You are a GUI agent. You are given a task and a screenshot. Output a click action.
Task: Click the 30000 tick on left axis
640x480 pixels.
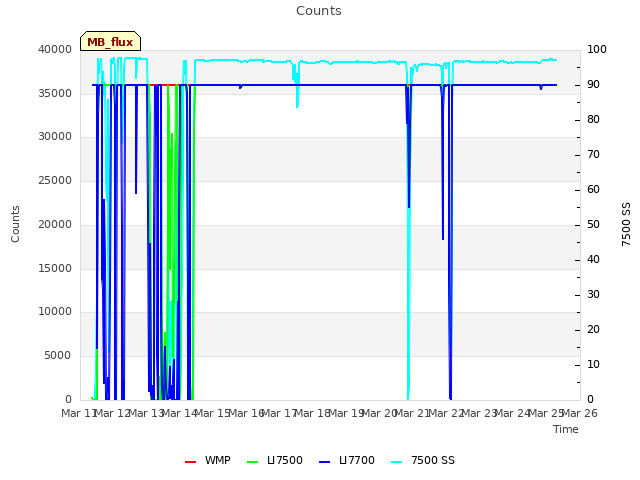[55, 136]
